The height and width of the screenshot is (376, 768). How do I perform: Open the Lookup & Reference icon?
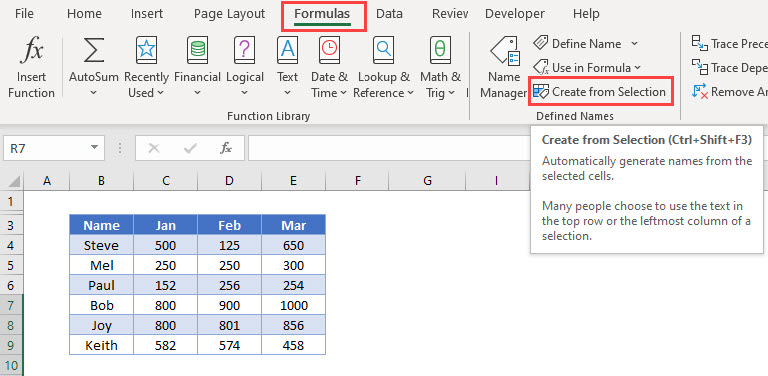coord(384,50)
